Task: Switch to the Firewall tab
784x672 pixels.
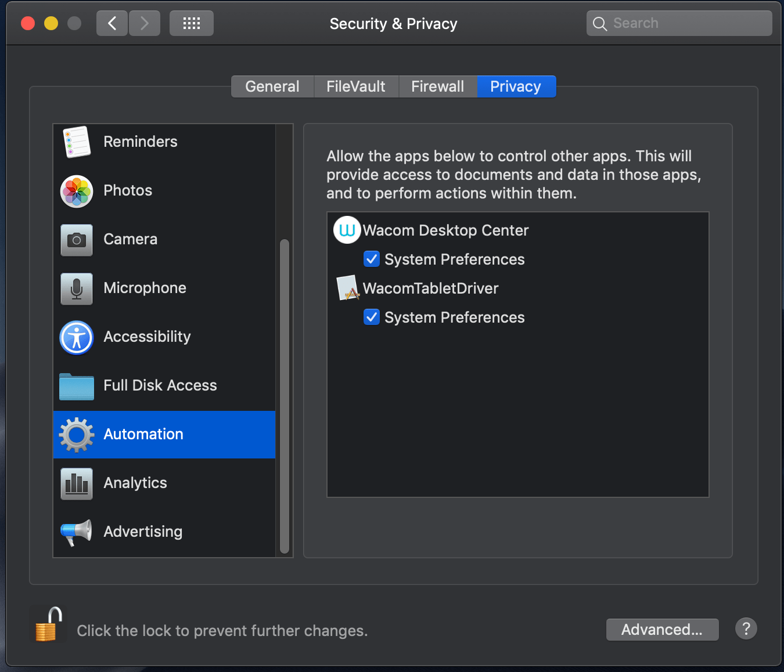Action: point(437,86)
